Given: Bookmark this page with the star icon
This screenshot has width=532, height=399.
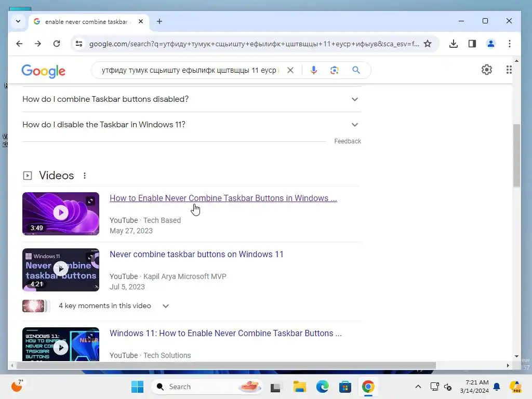Looking at the screenshot, I should pyautogui.click(x=428, y=44).
